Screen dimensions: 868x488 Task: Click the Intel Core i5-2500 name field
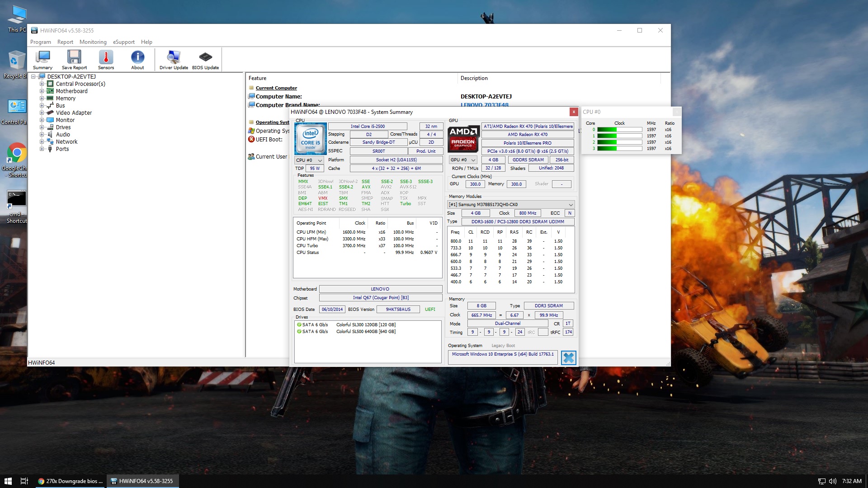pos(368,127)
